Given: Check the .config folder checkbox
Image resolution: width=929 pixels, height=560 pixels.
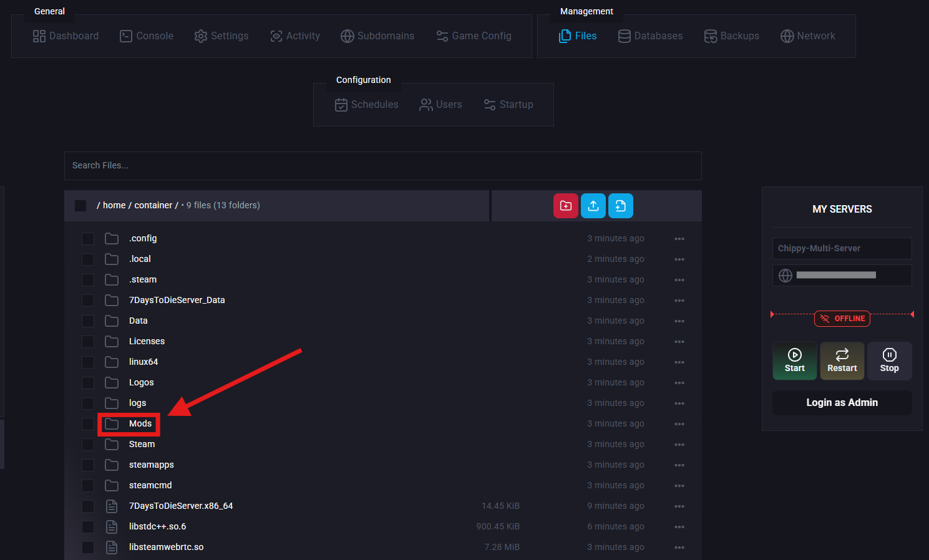Looking at the screenshot, I should coord(88,238).
